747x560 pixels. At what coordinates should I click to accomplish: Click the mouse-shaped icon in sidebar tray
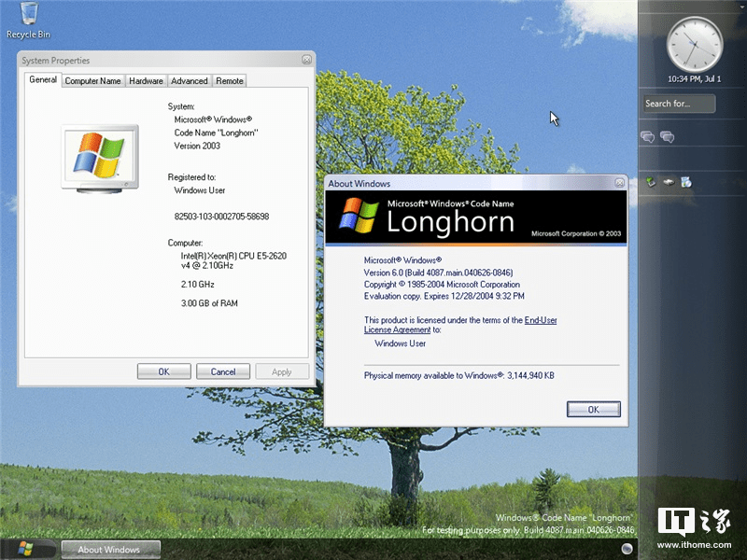tap(669, 182)
